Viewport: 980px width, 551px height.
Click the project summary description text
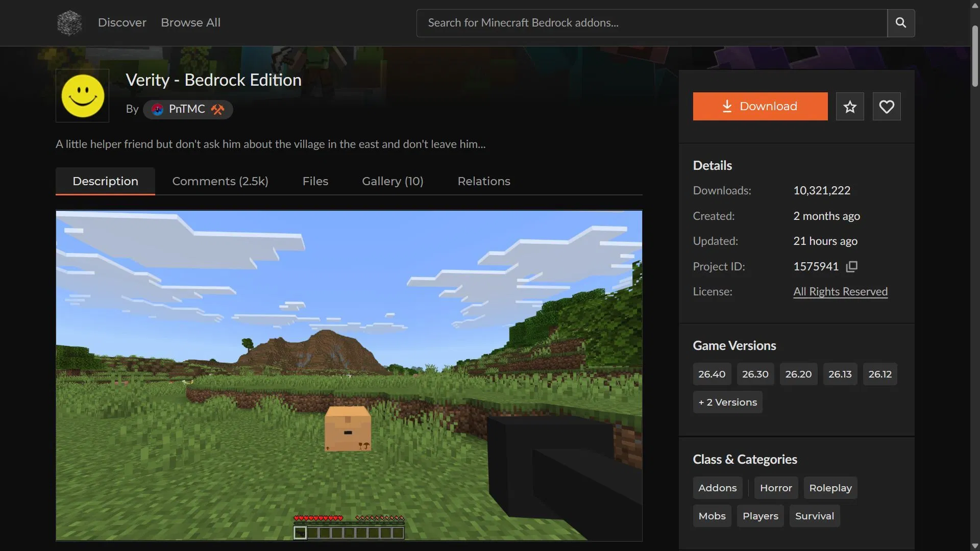271,144
